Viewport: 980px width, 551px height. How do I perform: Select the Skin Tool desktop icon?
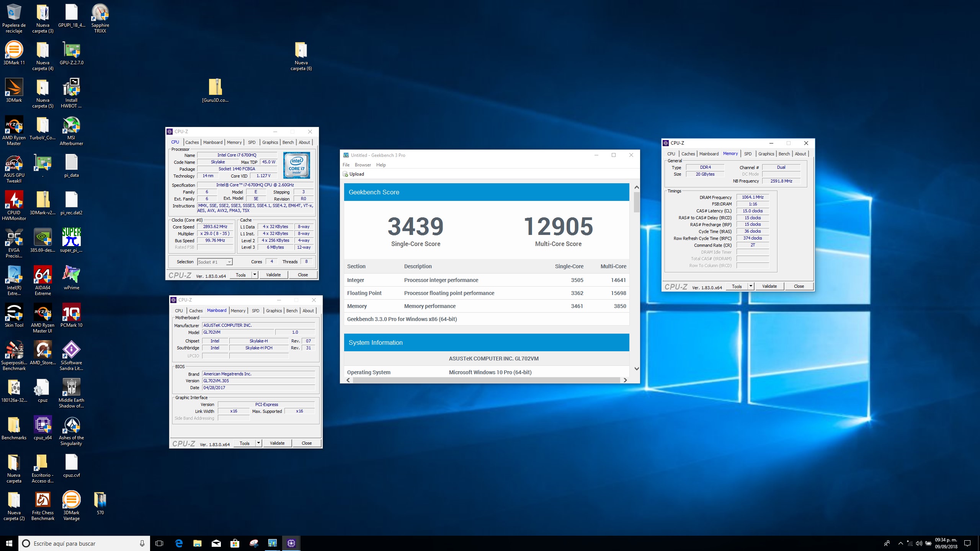(14, 316)
